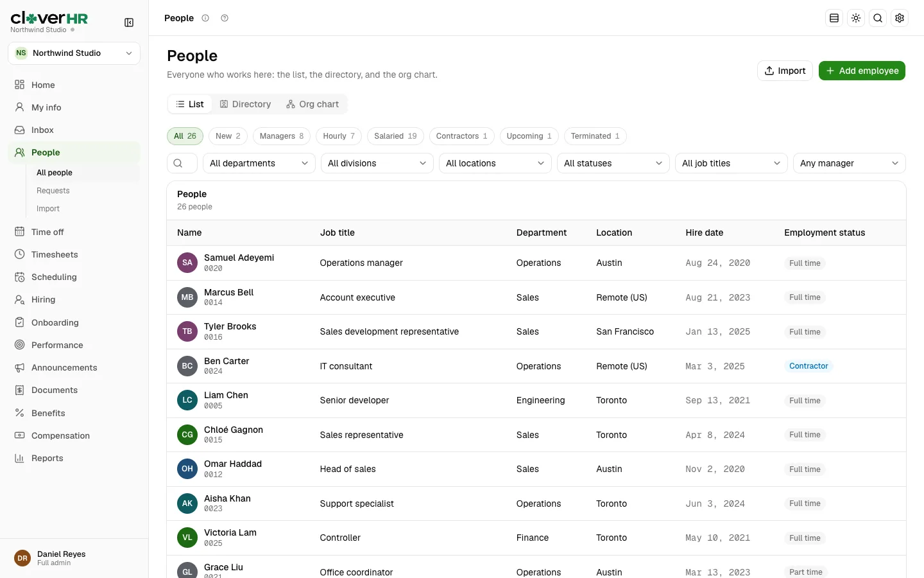This screenshot has width=924, height=578.
Task: Open Onboarding section
Action: pos(74,322)
